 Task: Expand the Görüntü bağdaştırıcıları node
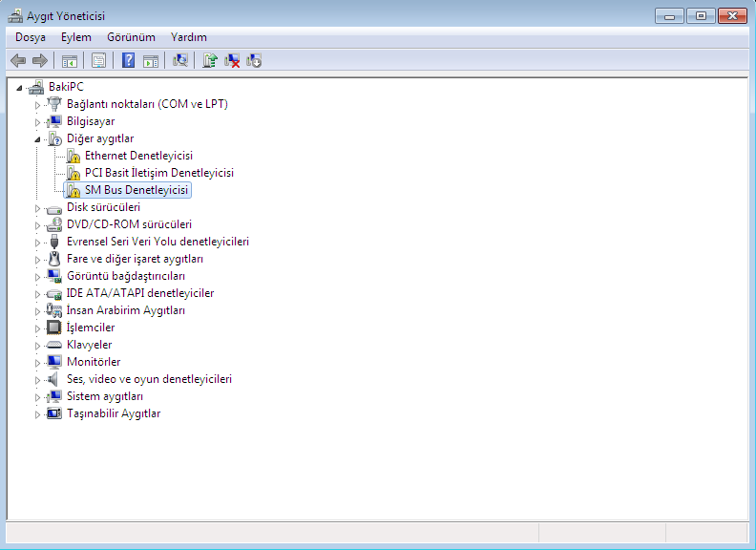pyautogui.click(x=37, y=277)
